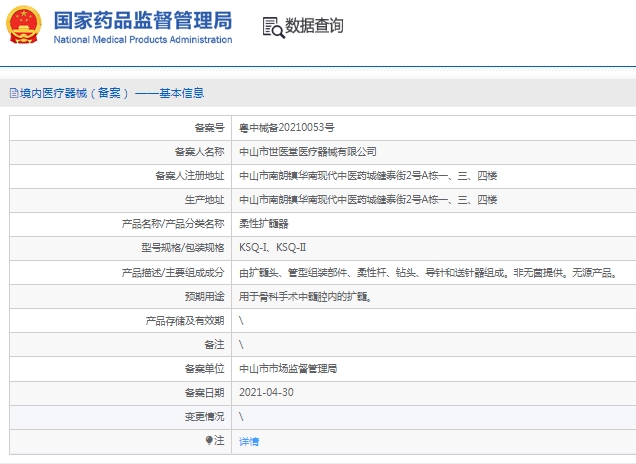Click the 型号规格/包装规格 label
This screenshot has width=636, height=464.
tap(183, 247)
